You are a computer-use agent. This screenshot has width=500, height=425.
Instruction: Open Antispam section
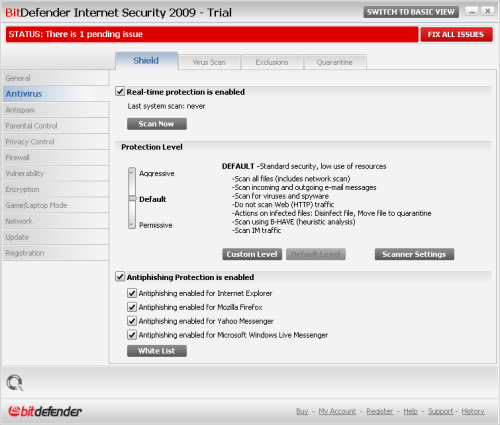coord(55,110)
